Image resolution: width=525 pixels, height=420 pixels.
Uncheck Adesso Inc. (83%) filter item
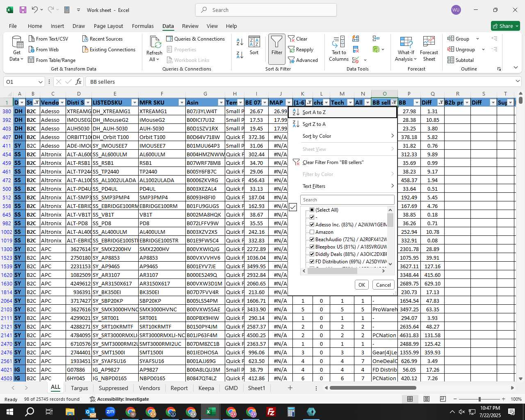click(x=312, y=224)
